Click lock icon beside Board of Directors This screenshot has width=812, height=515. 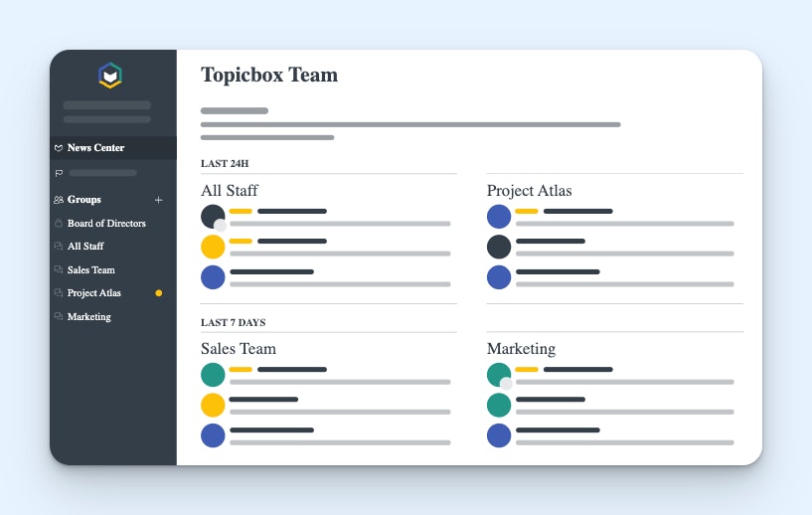[x=59, y=224]
